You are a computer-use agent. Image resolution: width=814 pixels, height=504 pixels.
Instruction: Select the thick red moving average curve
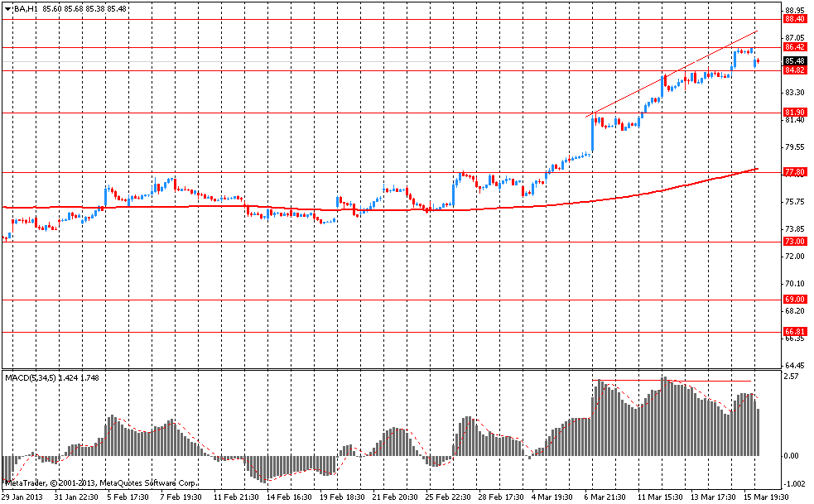pos(379,209)
